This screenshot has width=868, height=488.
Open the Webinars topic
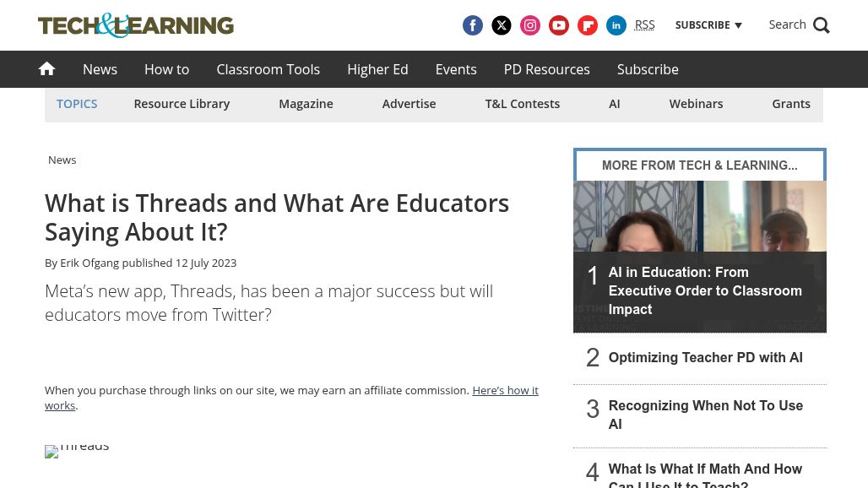[696, 104]
